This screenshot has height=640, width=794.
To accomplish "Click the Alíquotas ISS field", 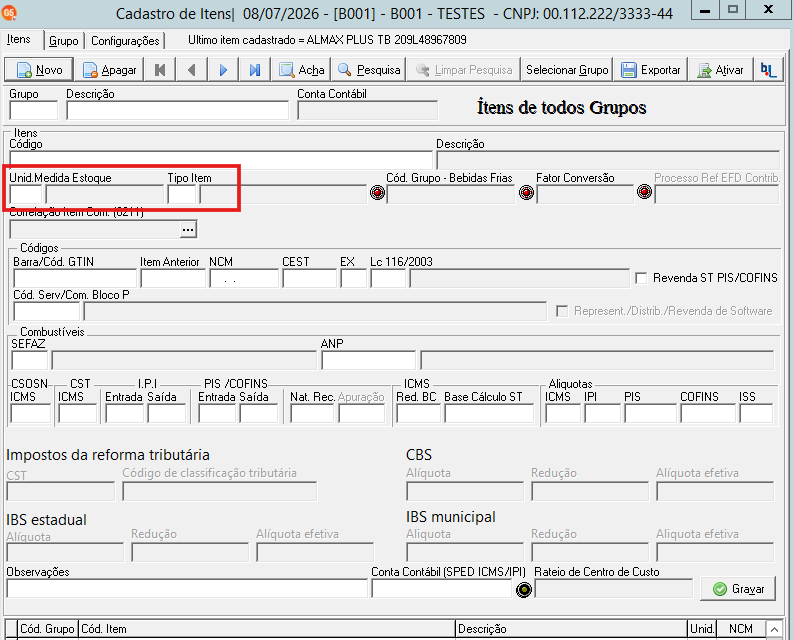I will 756,414.
